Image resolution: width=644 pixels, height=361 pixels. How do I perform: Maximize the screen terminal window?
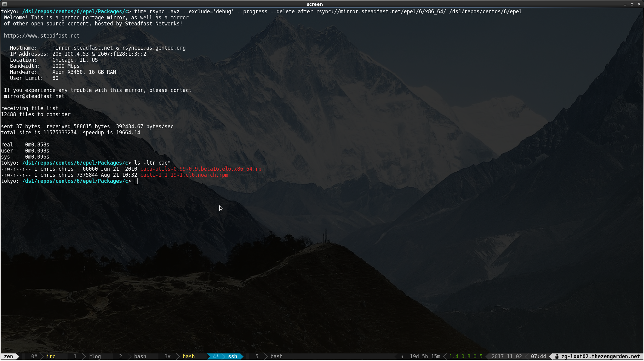click(x=632, y=4)
